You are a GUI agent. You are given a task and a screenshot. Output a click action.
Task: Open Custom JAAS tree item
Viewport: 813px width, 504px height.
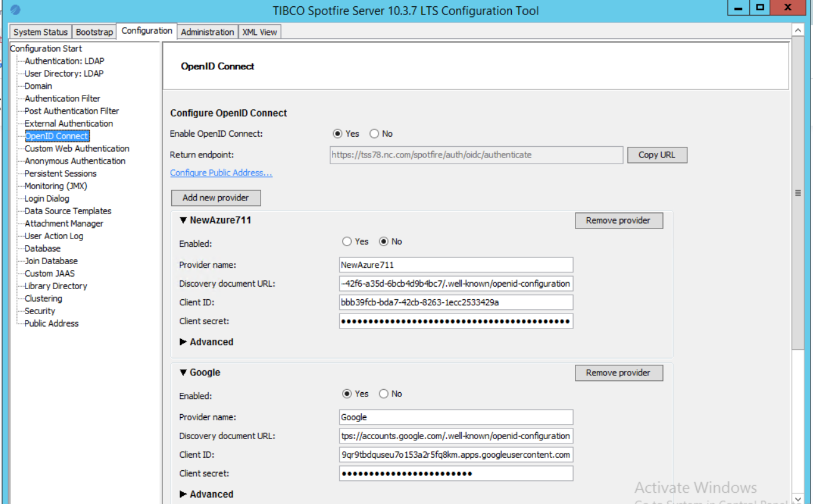click(49, 274)
